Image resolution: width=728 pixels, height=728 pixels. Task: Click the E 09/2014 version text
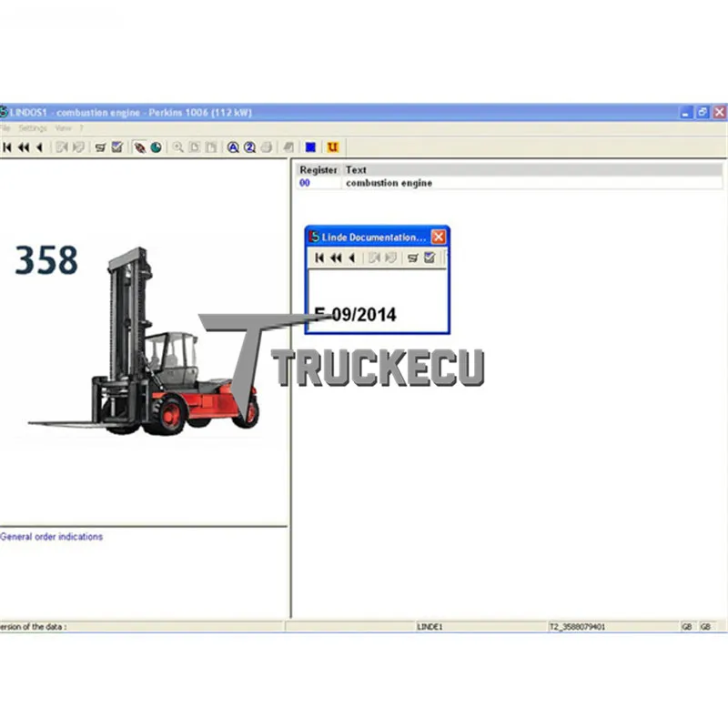[355, 315]
